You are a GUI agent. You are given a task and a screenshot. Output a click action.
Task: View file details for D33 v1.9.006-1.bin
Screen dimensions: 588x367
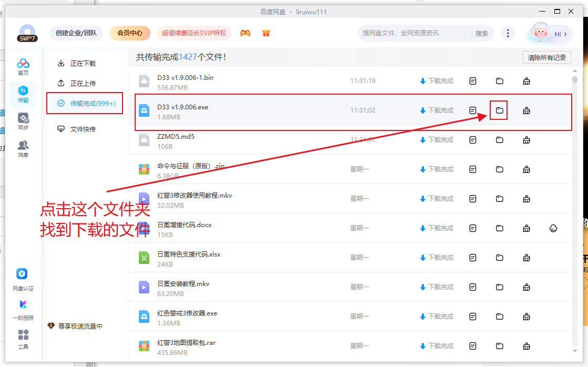click(472, 81)
